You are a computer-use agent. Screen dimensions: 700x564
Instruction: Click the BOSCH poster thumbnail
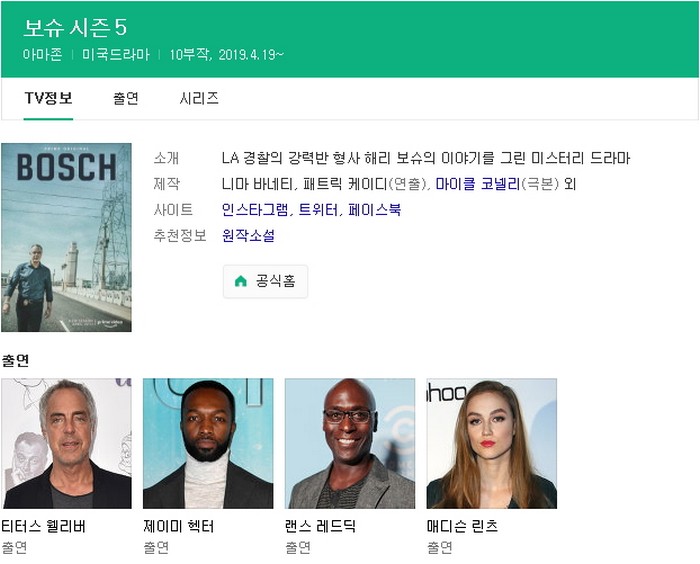pos(67,238)
